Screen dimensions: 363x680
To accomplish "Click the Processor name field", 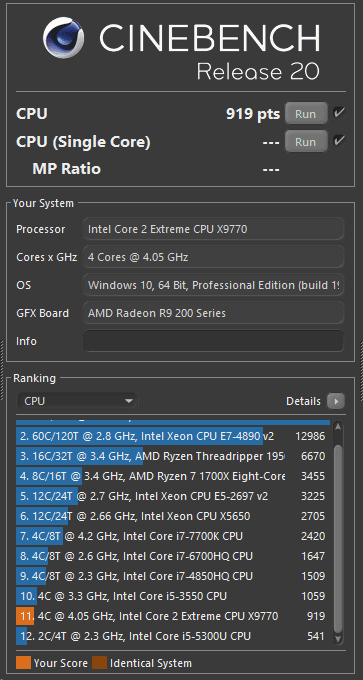I will [x=213, y=229].
